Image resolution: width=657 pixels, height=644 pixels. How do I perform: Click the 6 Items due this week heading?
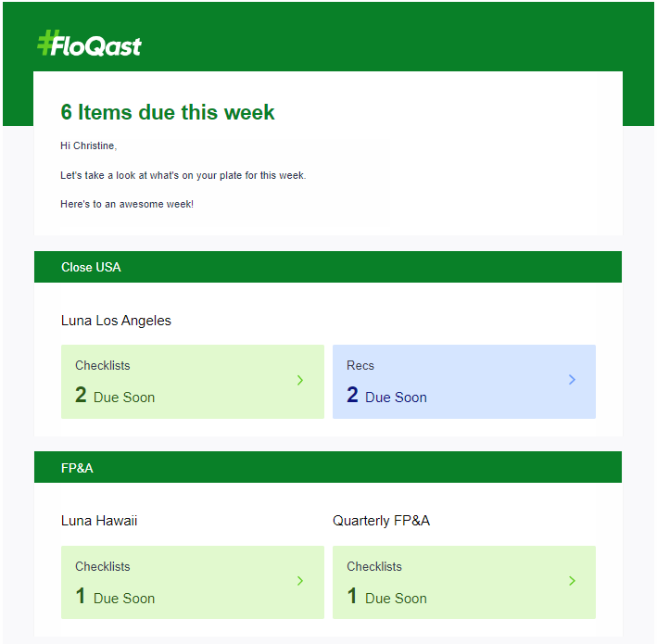click(x=168, y=112)
